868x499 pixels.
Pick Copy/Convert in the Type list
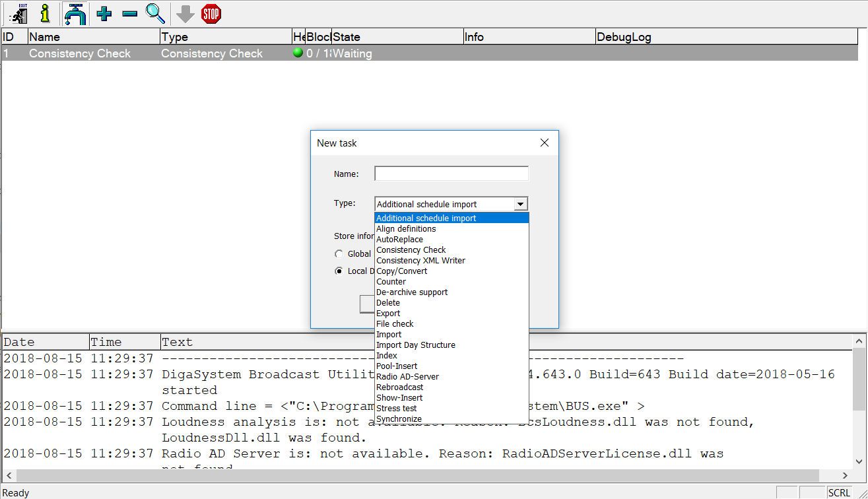coord(401,271)
